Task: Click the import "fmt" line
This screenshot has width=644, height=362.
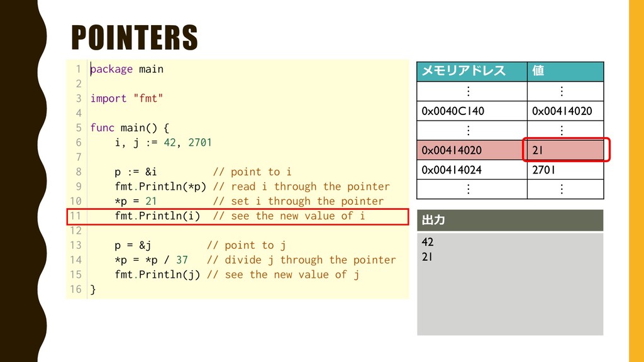Action: pos(127,99)
